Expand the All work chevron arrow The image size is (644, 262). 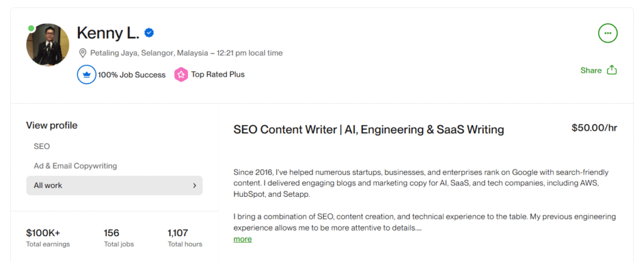[194, 185]
